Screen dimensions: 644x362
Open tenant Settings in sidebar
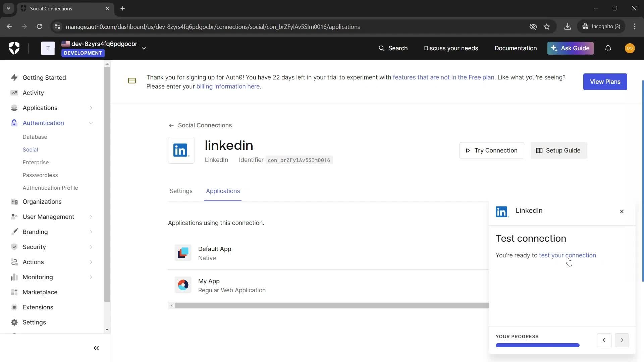[x=34, y=322]
